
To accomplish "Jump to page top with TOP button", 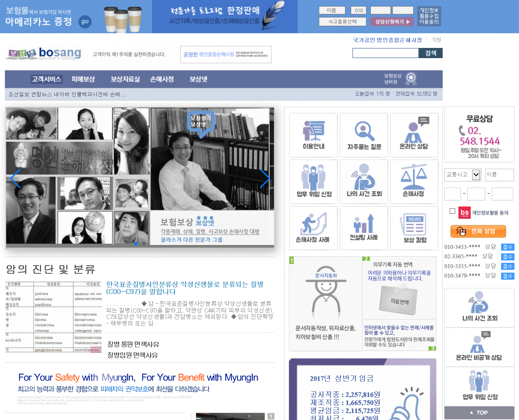I will coord(479,413).
